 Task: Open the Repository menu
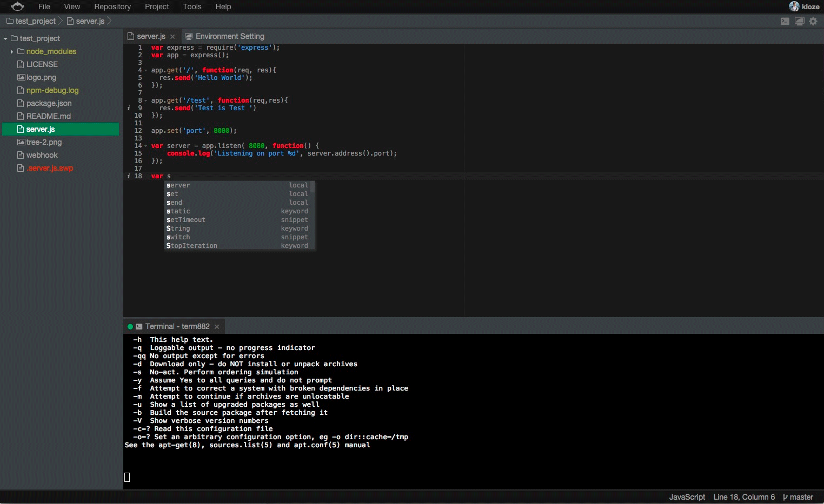click(x=112, y=6)
